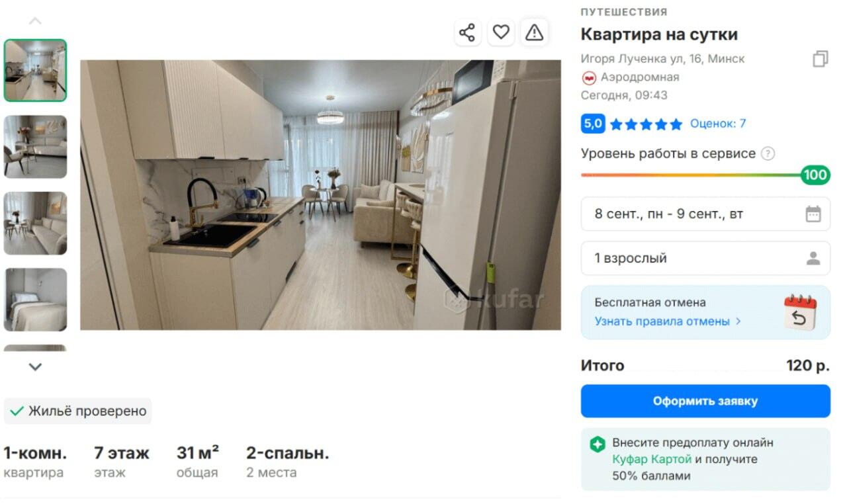
Task: Open the 'Оценок: 7' reviews link
Action: click(717, 124)
